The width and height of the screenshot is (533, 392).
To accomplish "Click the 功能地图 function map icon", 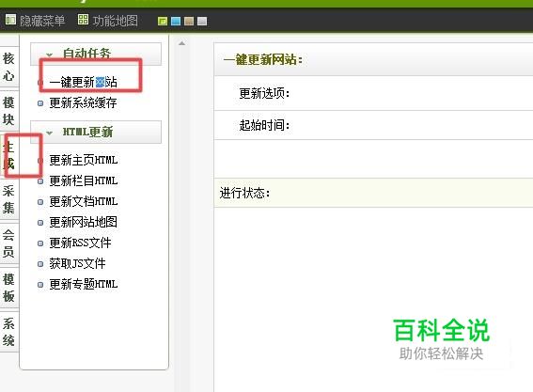I will click(83, 20).
